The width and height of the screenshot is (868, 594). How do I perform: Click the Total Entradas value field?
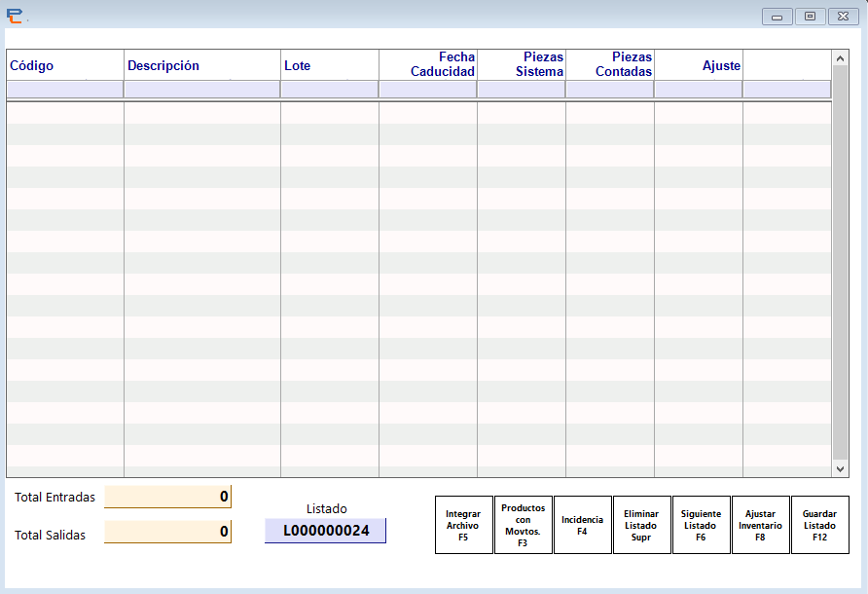pyautogui.click(x=167, y=497)
